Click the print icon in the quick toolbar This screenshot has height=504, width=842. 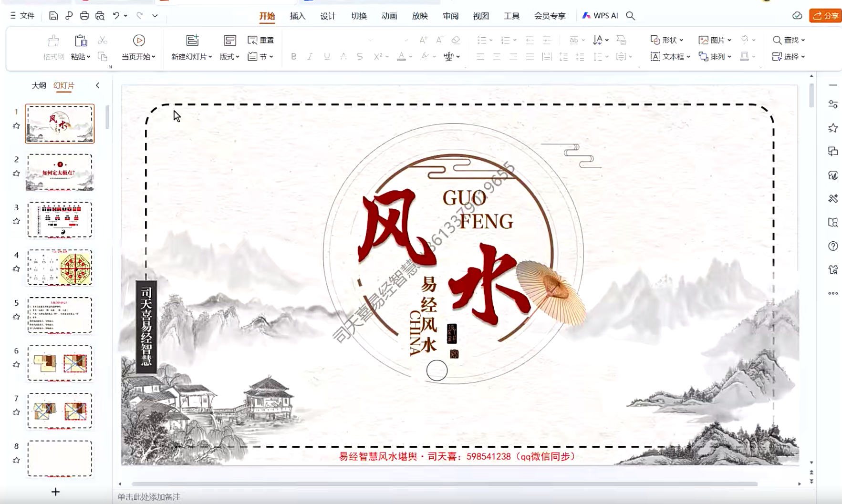[x=84, y=16]
